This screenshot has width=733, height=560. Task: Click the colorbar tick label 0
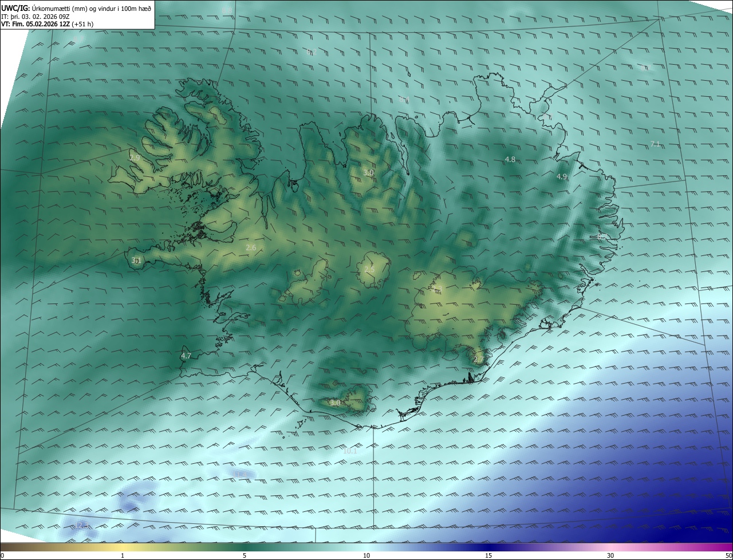[x=2, y=556]
